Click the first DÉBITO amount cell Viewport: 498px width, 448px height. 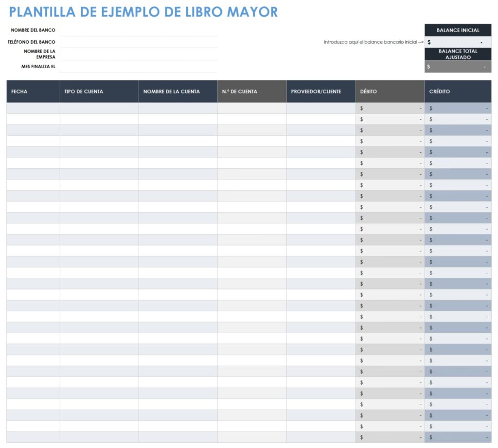coord(390,108)
